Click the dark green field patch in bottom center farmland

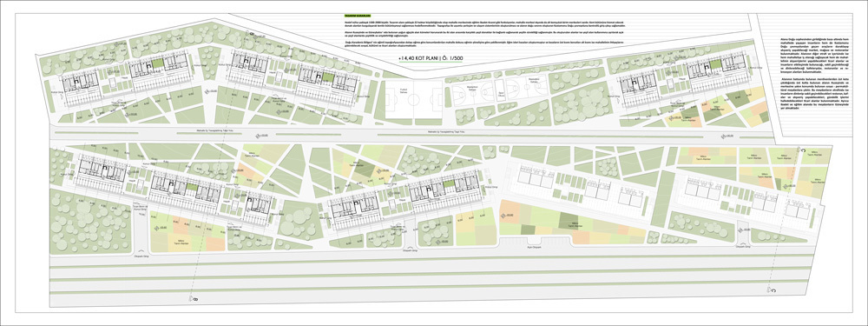tap(568, 221)
